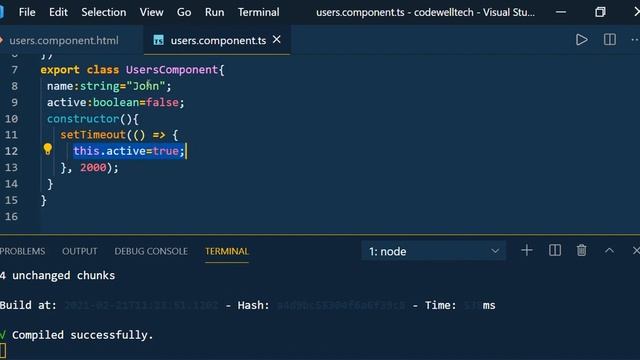This screenshot has height=360, width=640.
Task: Open the Run menu
Action: (215, 12)
